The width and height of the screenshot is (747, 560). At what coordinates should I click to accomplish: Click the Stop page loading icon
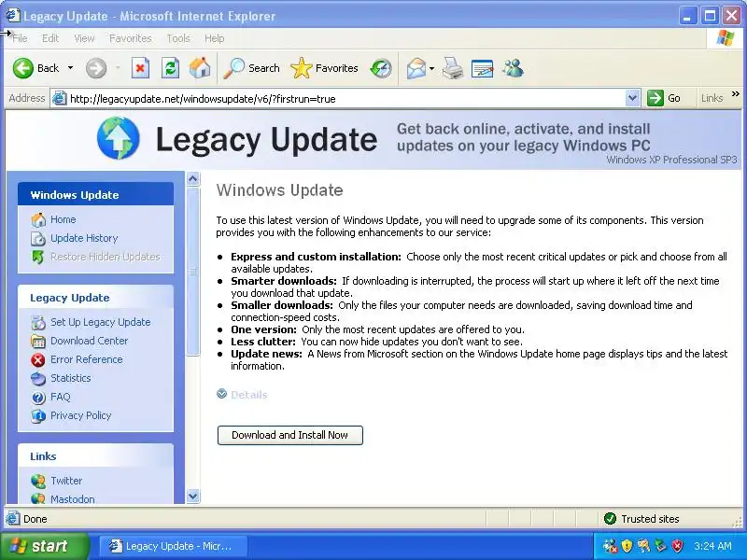point(140,68)
